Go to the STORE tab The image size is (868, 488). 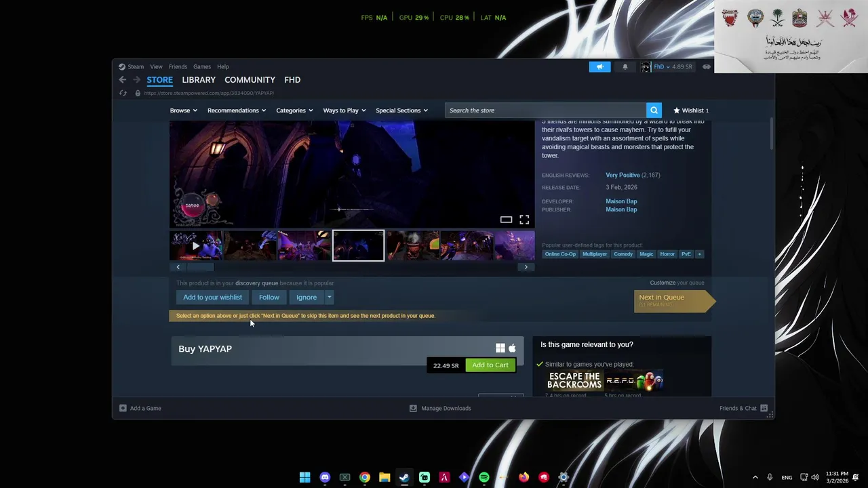[160, 80]
